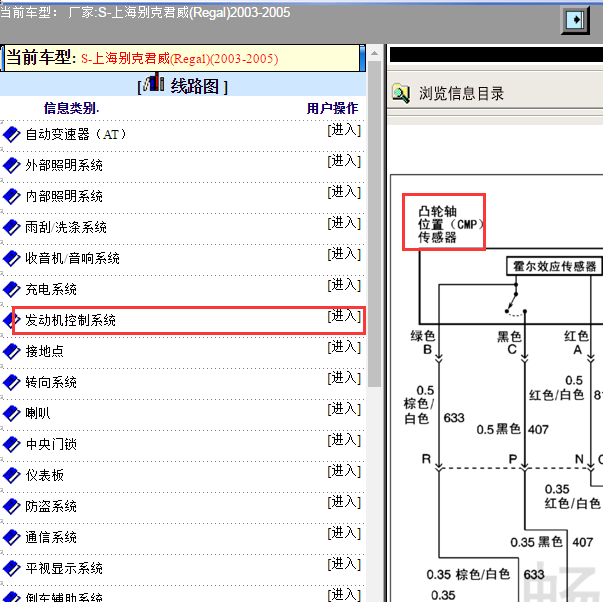Select the 接地点 category text
Viewport: 603px width, 602px height.
pos(45,352)
